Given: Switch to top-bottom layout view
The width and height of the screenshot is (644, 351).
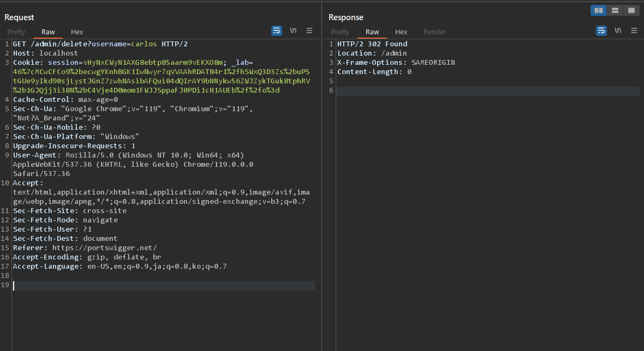Looking at the screenshot, I should tap(615, 11).
